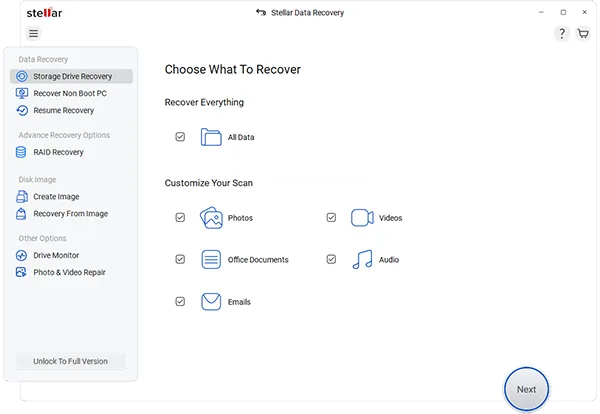Click Unlock To Full Version button
This screenshot has height=414, width=600.
coord(70,361)
